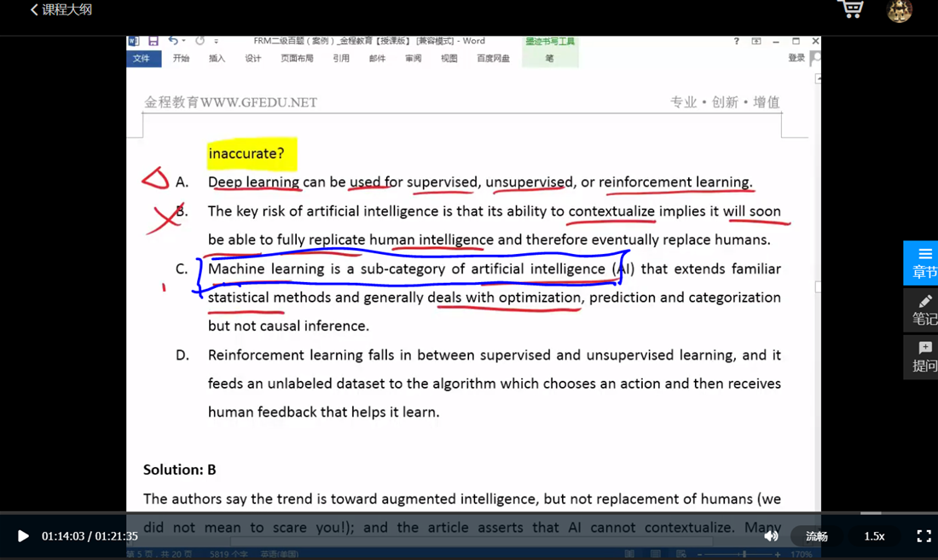Open the 章节 chapters panel
Screen dimensions: 938x560
(922, 263)
